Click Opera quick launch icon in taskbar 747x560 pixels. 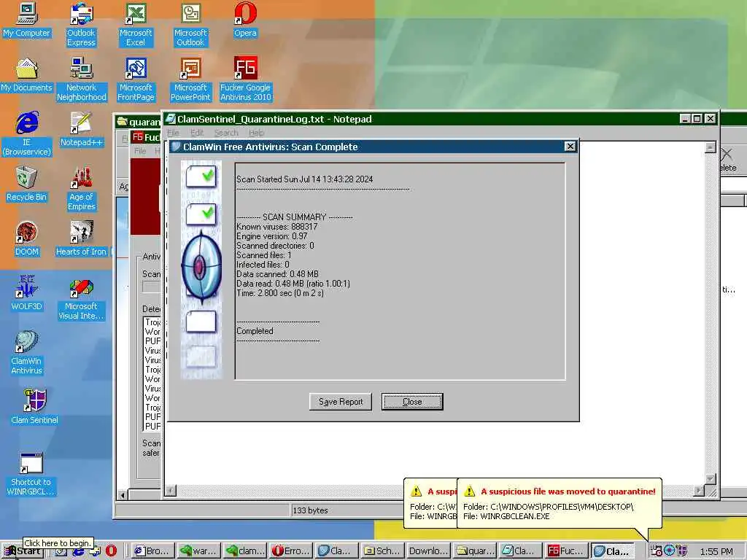click(111, 551)
